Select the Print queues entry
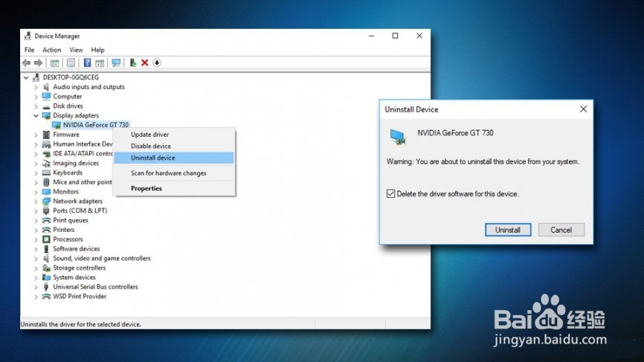This screenshot has height=362, width=644. (70, 221)
